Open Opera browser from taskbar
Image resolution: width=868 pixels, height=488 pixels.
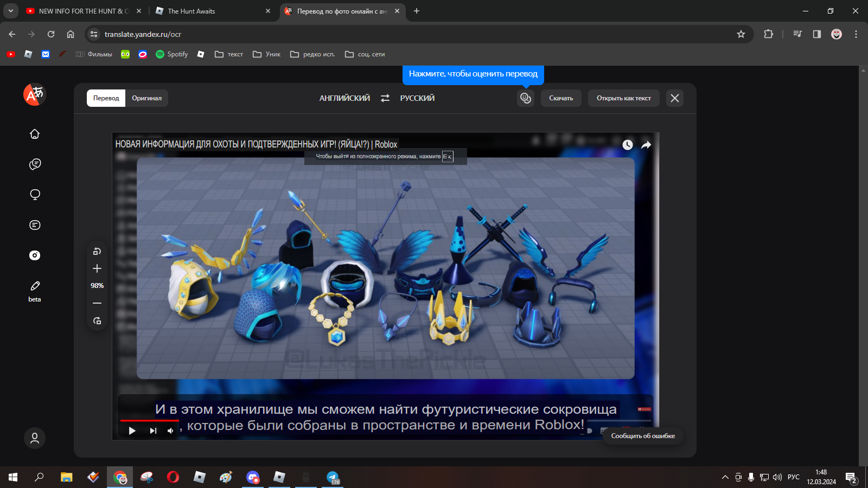pos(173,477)
